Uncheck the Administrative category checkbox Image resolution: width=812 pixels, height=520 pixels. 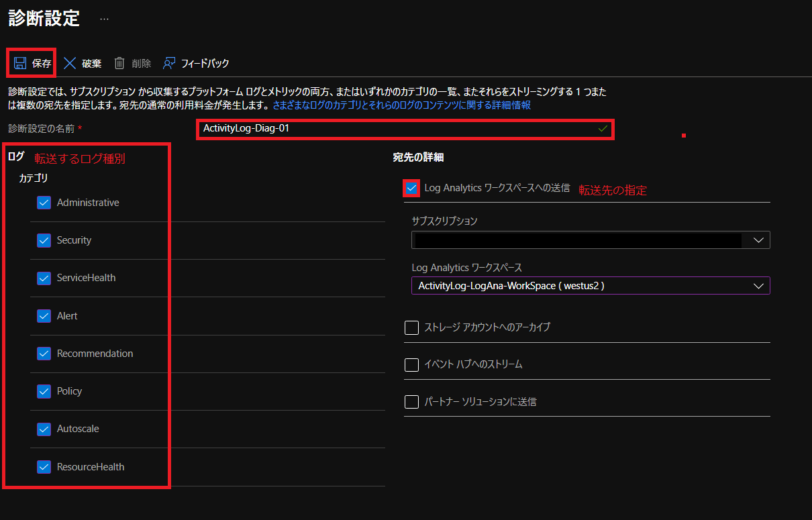click(x=44, y=203)
